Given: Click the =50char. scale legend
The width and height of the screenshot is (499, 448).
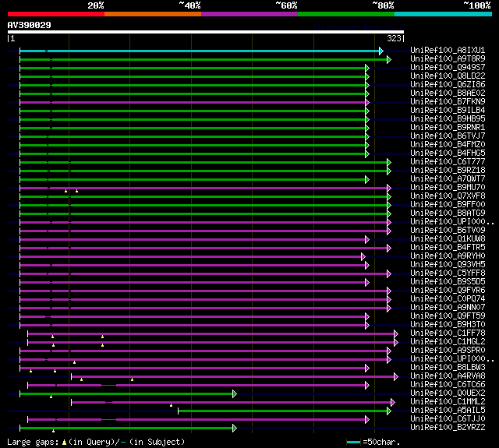Looking at the screenshot, I should coord(373,442).
